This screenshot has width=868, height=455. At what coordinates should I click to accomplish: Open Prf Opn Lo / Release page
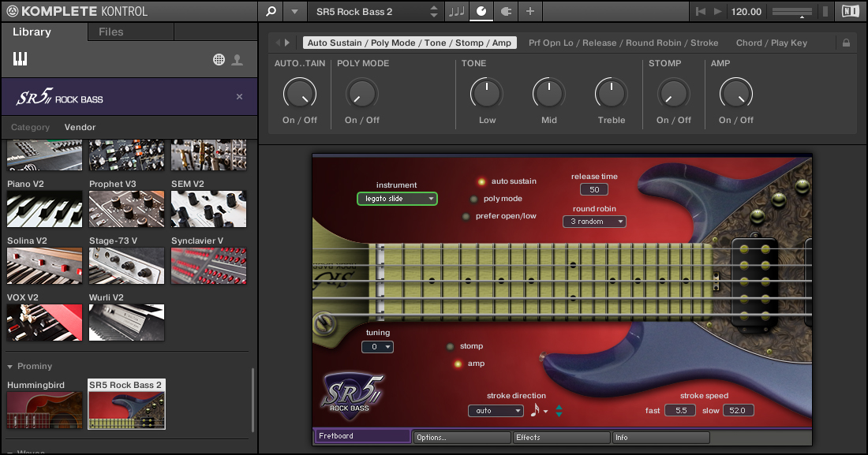(623, 43)
